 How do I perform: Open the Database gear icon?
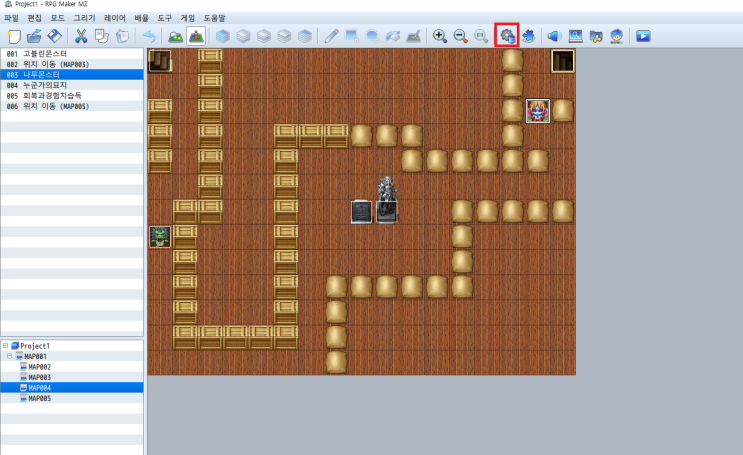(x=507, y=36)
